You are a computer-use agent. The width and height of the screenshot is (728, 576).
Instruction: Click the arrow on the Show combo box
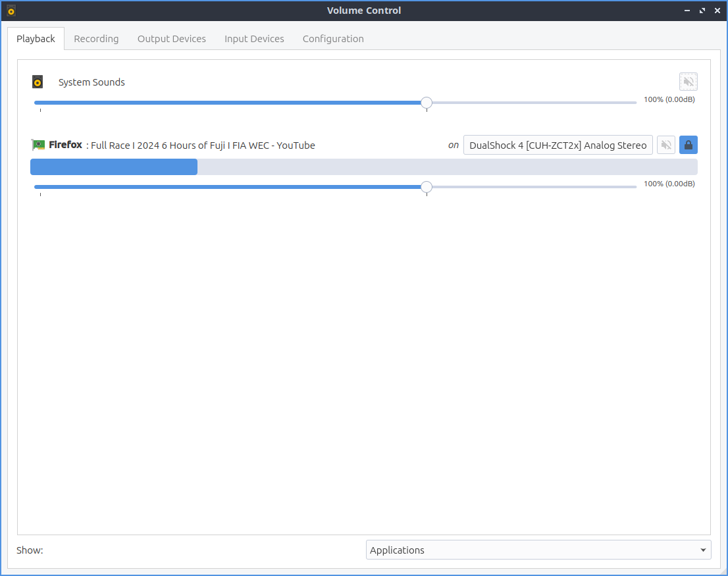tap(703, 550)
